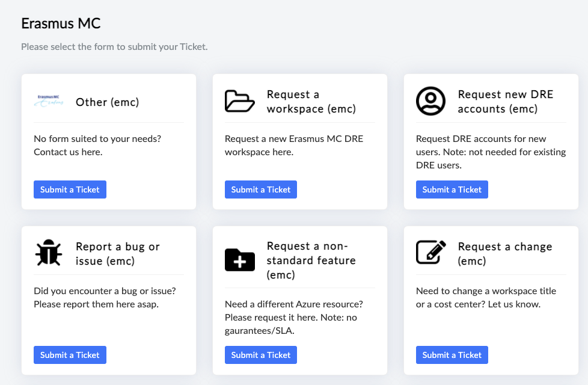Submit a ticket for Other (emc)
Screen dimensions: 588x385
[70, 189]
